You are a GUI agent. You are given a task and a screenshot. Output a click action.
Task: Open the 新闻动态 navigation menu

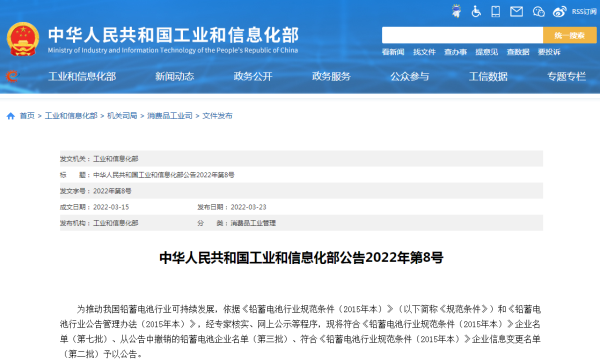point(174,77)
